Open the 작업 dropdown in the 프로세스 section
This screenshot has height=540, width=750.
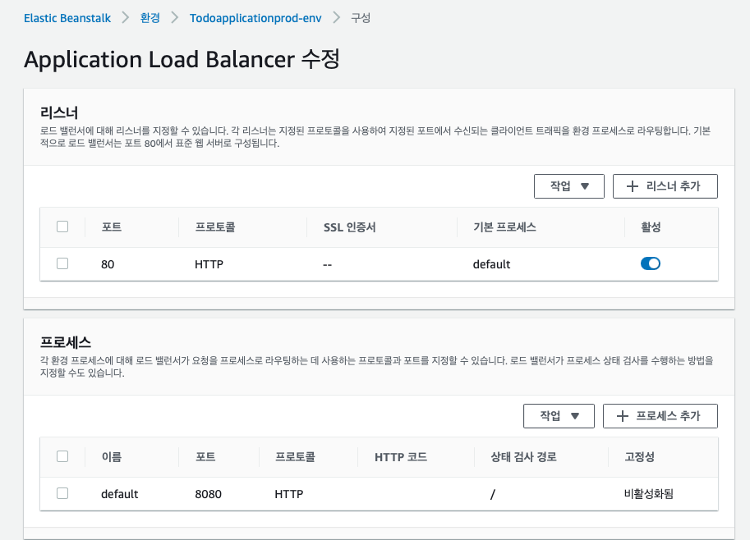tap(559, 416)
